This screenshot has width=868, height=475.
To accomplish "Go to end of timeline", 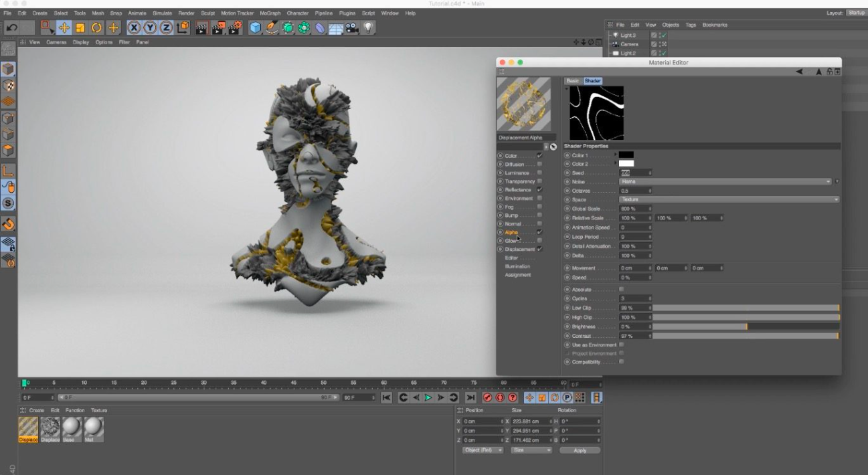I will click(470, 397).
